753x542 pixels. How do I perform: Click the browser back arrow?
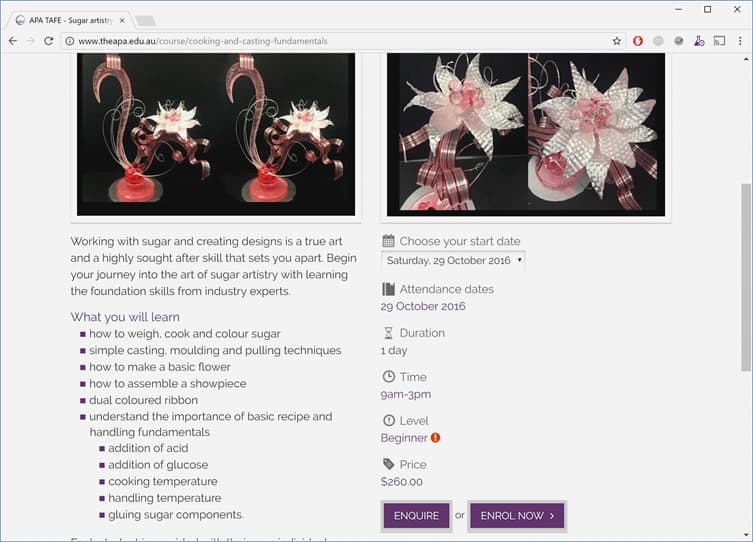point(12,41)
